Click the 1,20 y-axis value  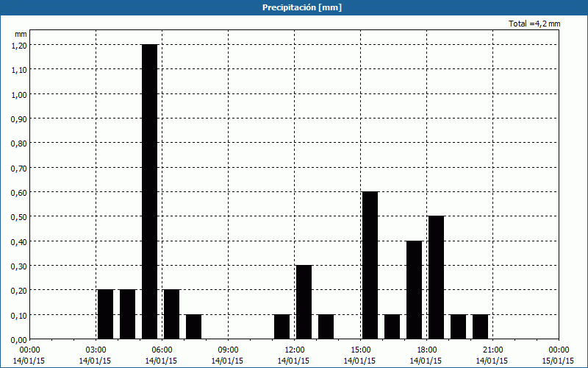point(19,45)
